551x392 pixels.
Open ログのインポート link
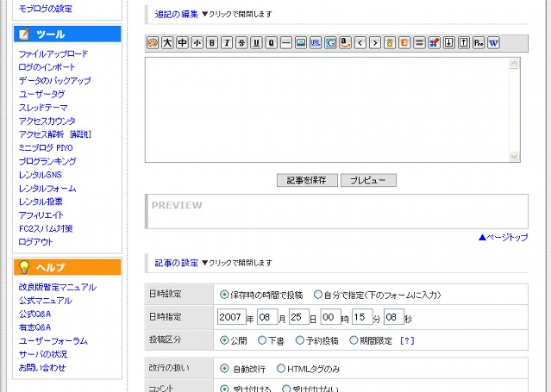[x=47, y=67]
